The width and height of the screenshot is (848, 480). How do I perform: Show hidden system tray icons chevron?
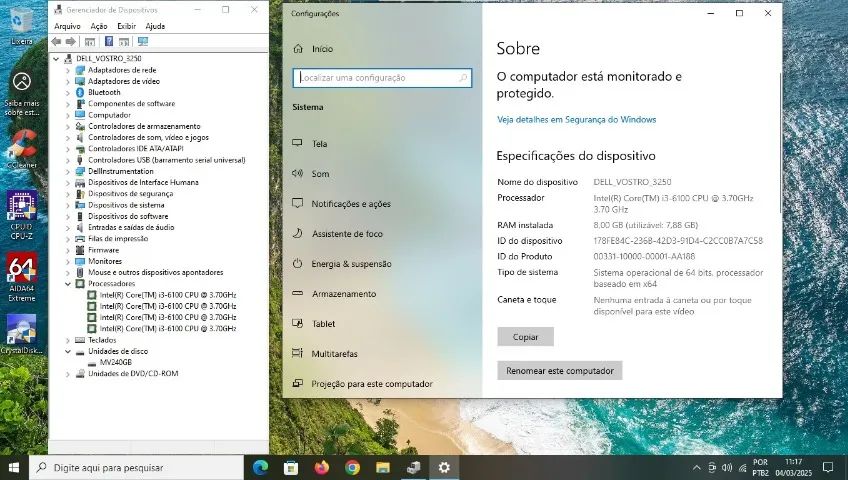pyautogui.click(x=697, y=468)
